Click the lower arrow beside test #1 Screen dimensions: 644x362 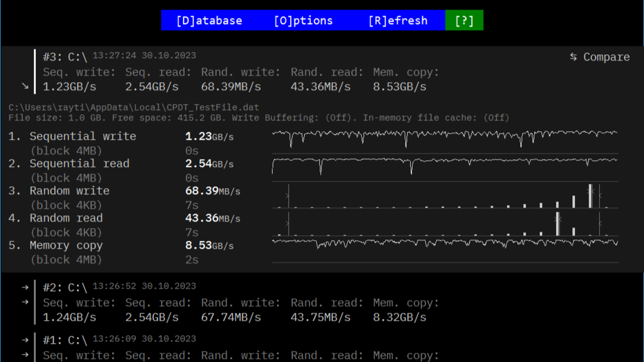click(x=25, y=354)
